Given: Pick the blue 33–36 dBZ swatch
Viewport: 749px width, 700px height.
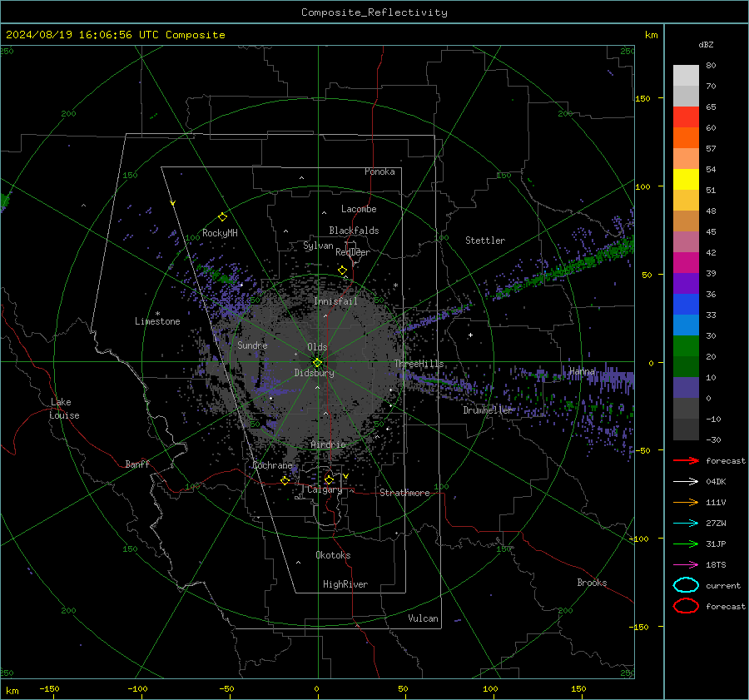Looking at the screenshot, I should [x=686, y=304].
